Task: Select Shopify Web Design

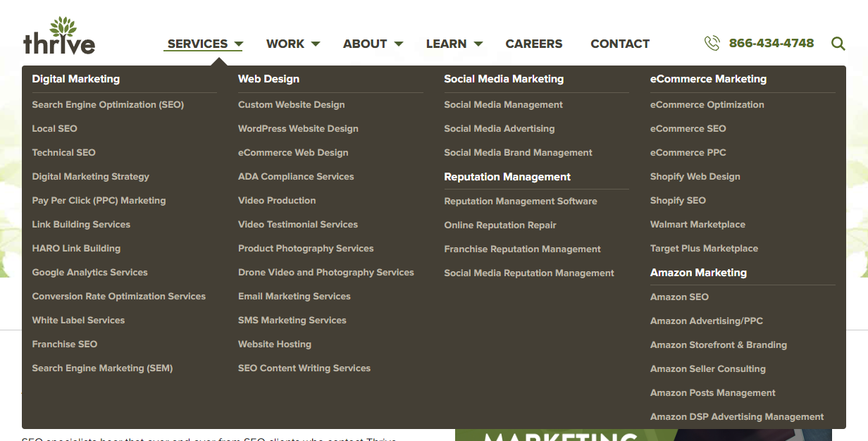Action: click(695, 177)
